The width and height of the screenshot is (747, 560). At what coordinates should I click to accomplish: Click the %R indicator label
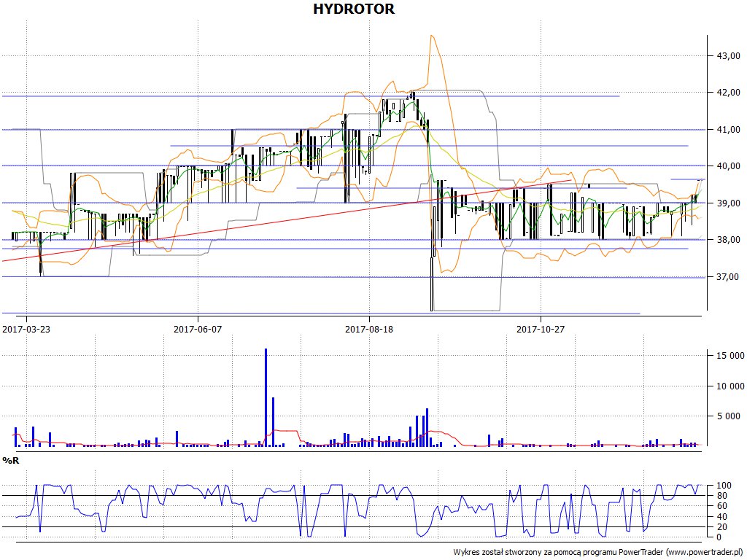point(10,460)
